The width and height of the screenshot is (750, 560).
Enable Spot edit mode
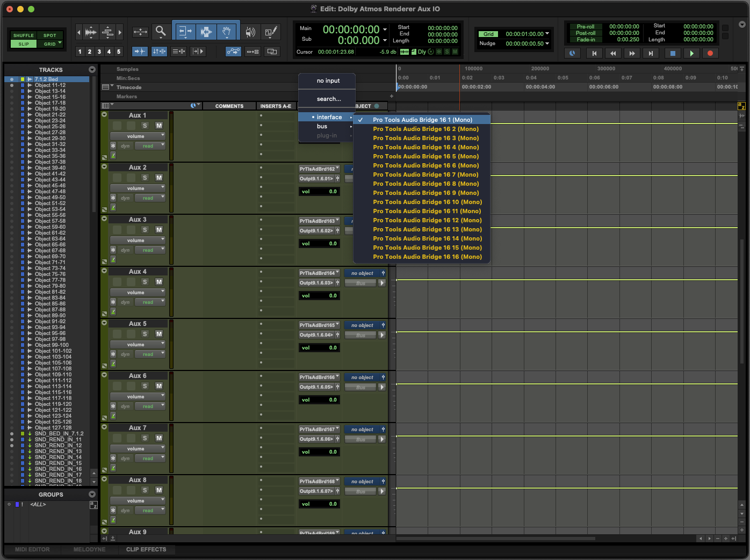tap(50, 35)
